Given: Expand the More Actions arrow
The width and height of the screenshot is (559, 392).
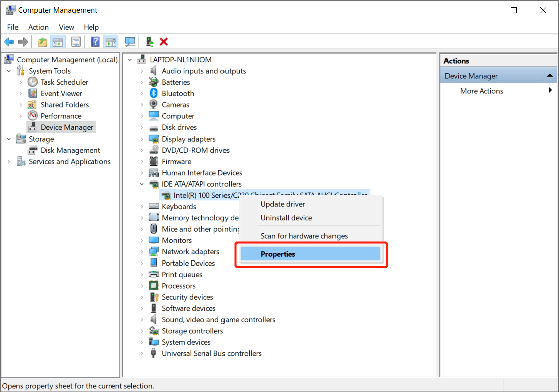Looking at the screenshot, I should click(551, 91).
